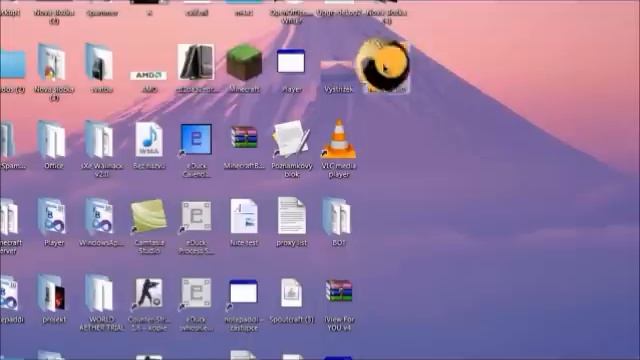Select the fuze test file
Viewport: 640px width, 360px height.
point(244,216)
